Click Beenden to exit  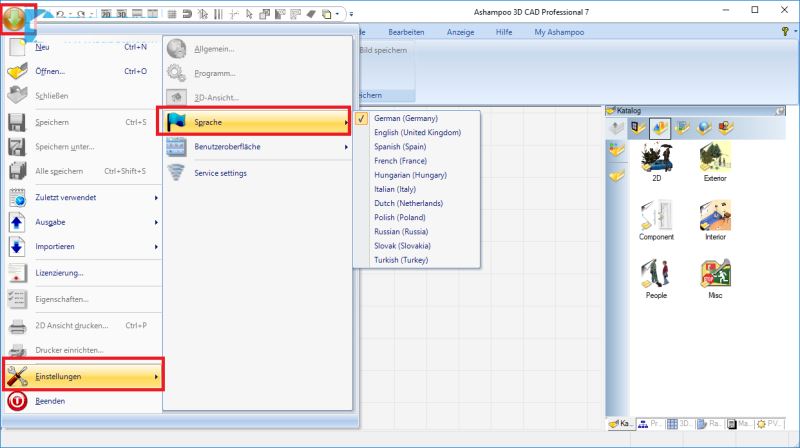point(83,401)
